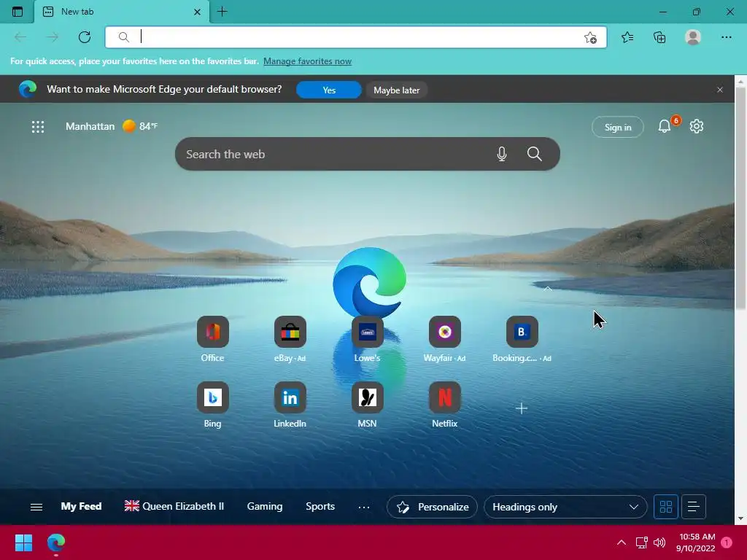Screen dimensions: 747x560
Task: Click the page vertical scrollbar thumb
Action: (x=741, y=198)
